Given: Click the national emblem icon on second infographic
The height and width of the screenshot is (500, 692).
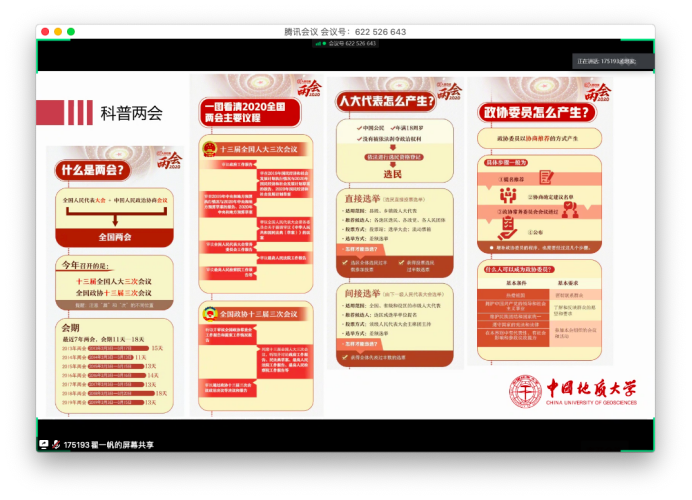Looking at the screenshot, I should (x=208, y=149).
